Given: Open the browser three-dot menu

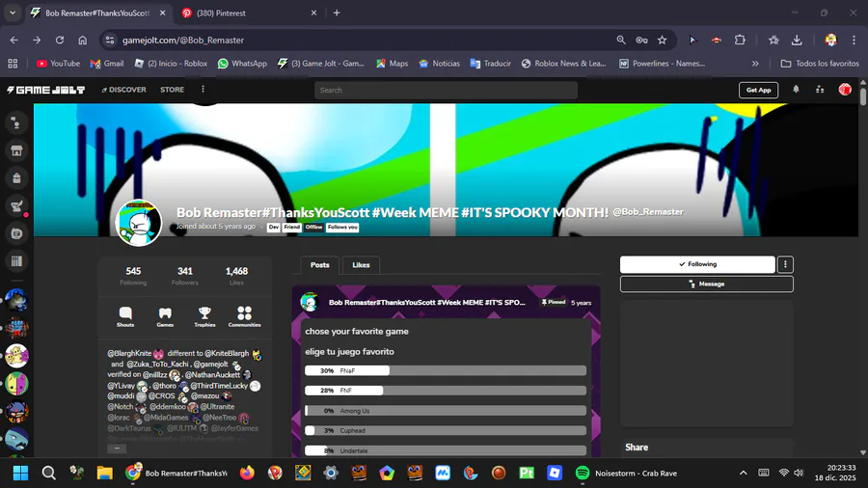Looking at the screenshot, I should coord(854,40).
